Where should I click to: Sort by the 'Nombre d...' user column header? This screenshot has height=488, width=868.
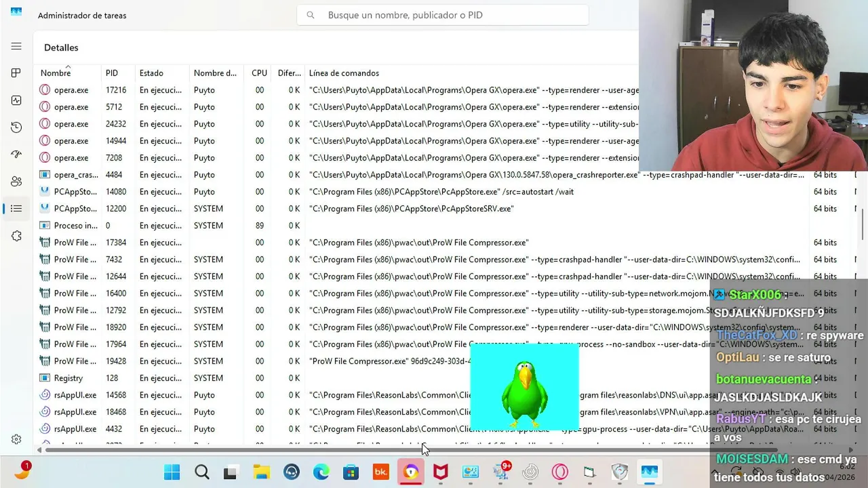pos(215,73)
